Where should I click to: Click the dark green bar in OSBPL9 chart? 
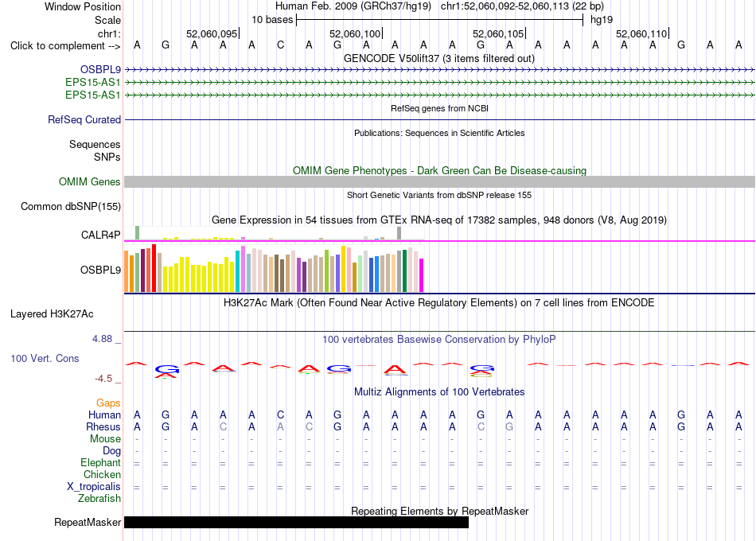[x=404, y=271]
